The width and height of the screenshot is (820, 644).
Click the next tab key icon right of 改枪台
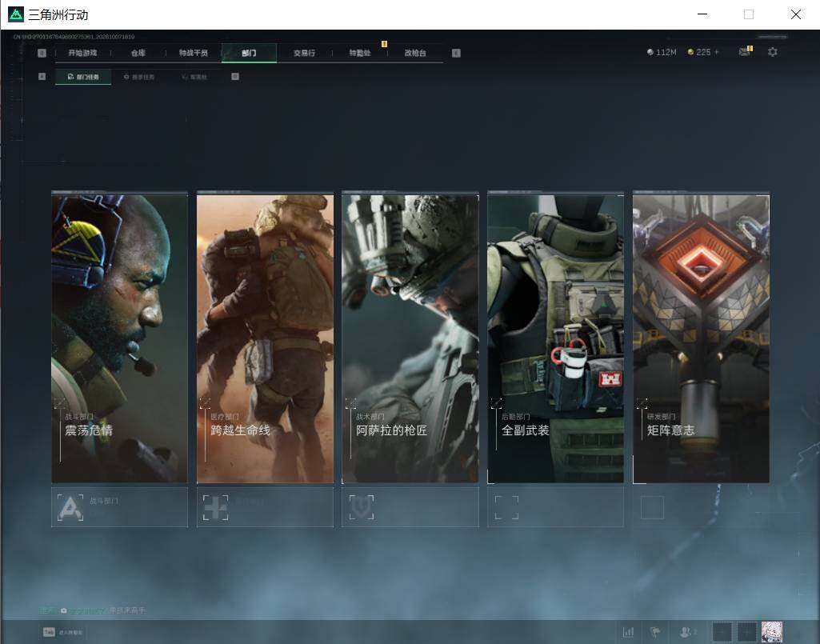point(456,53)
